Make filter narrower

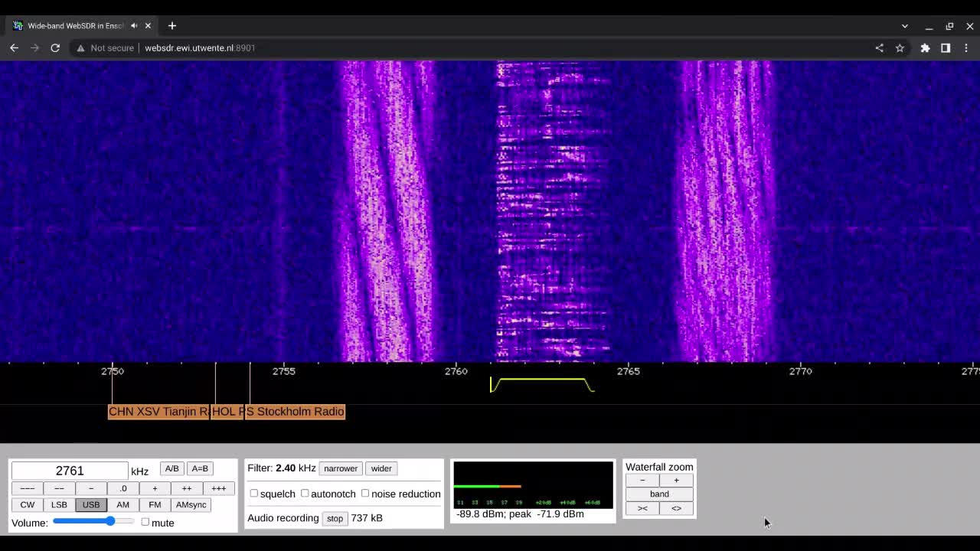(x=341, y=468)
